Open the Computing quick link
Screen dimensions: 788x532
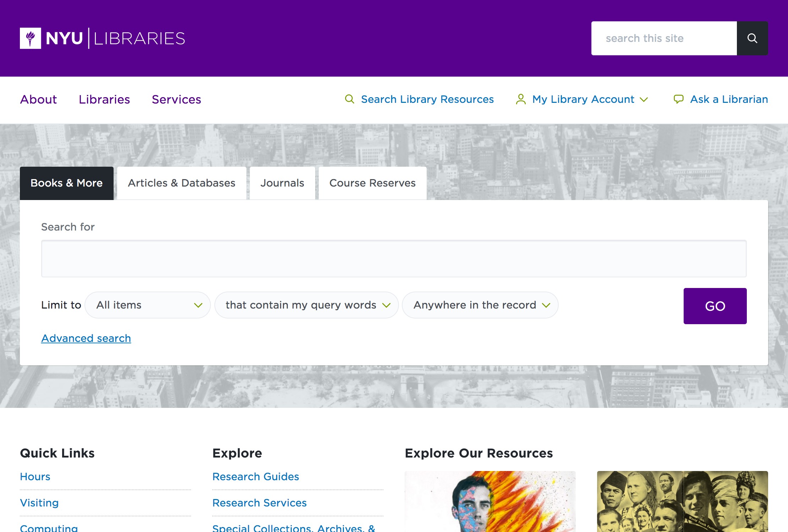(x=49, y=528)
